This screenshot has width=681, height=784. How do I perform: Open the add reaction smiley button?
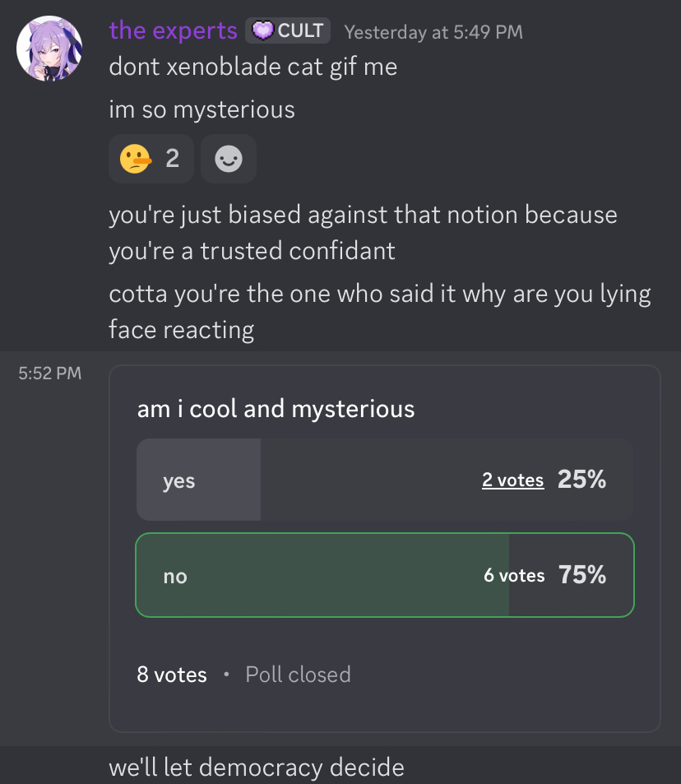tap(229, 158)
